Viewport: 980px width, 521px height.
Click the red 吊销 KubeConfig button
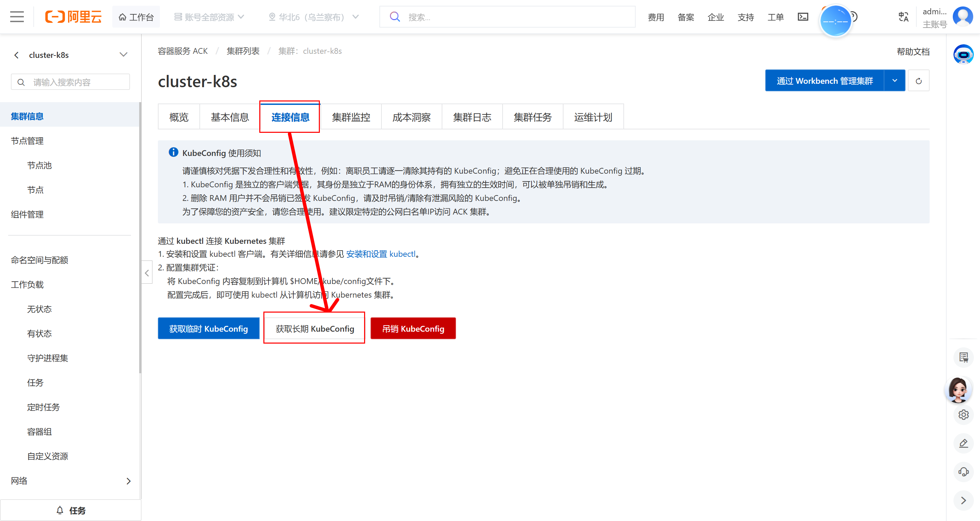point(413,329)
